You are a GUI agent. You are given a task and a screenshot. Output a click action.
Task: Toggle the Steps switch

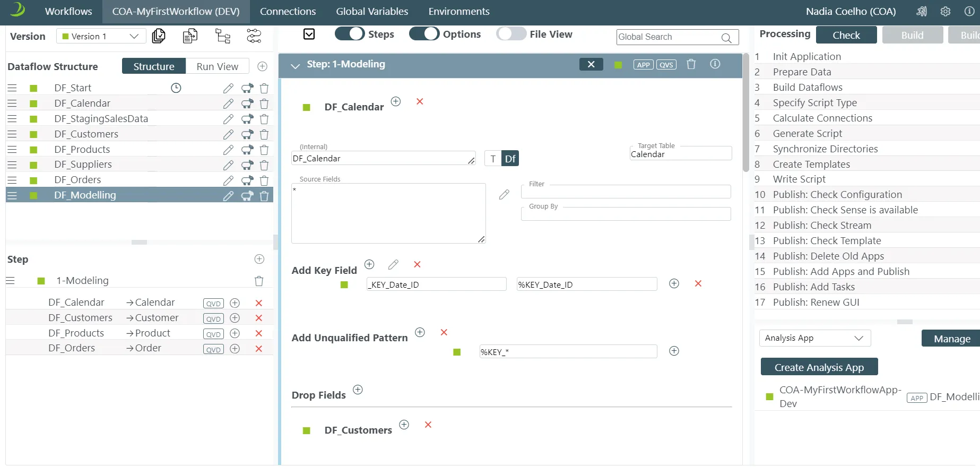349,34
